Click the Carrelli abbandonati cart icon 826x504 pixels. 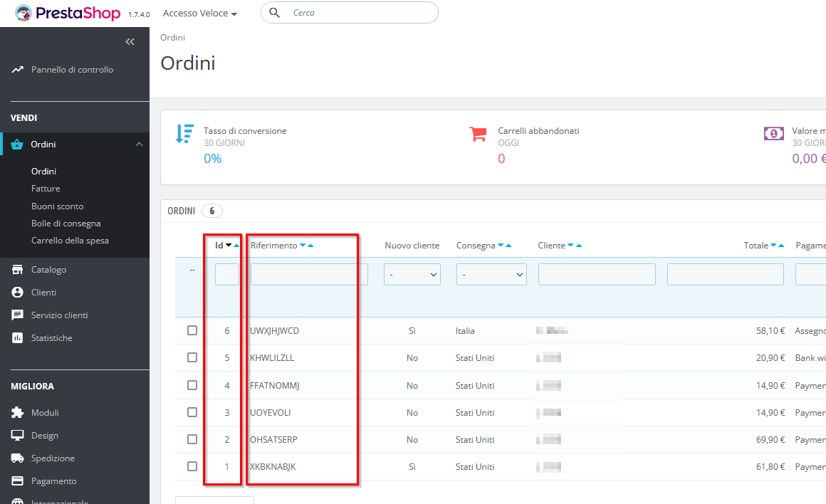click(478, 134)
